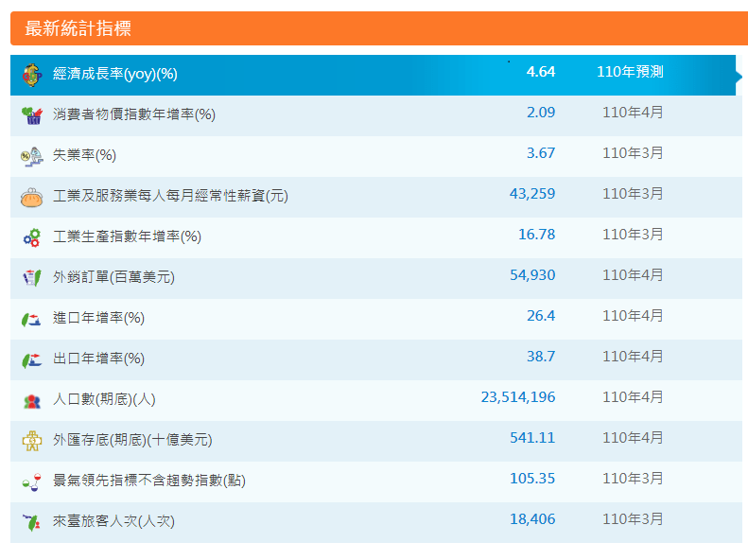Click the industrial production gears icon
This screenshot has width=748, height=560.
(32, 237)
